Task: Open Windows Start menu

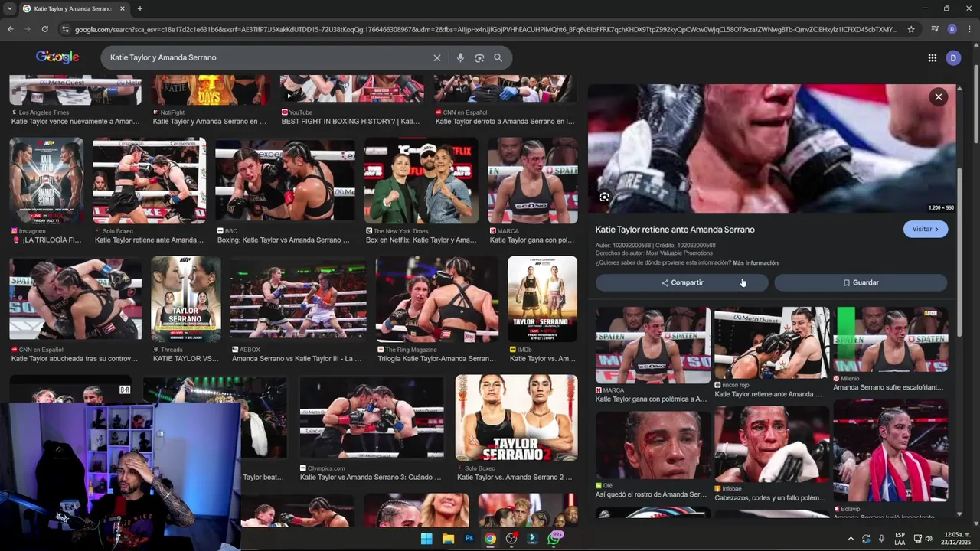Action: click(426, 539)
